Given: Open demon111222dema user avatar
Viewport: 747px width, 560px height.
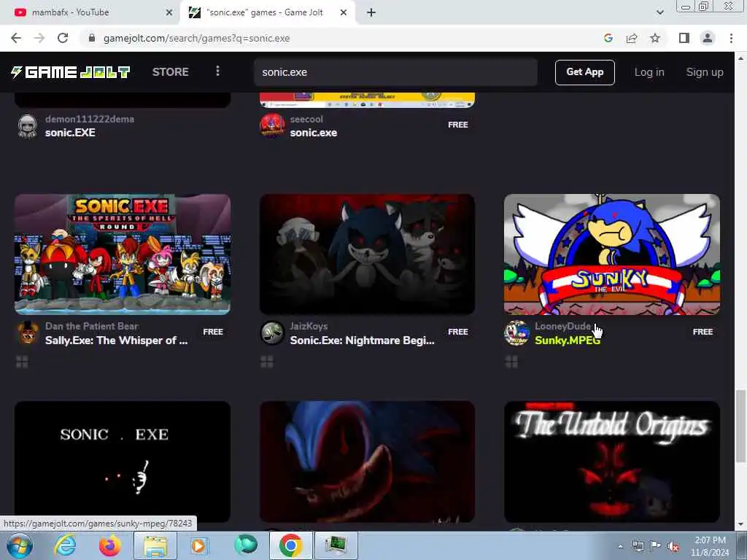Looking at the screenshot, I should [28, 126].
